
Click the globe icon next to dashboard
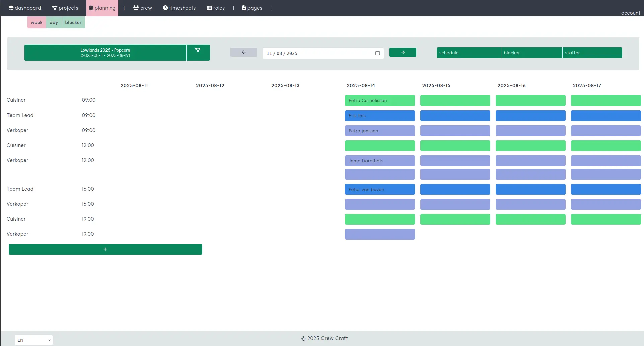(11, 7)
